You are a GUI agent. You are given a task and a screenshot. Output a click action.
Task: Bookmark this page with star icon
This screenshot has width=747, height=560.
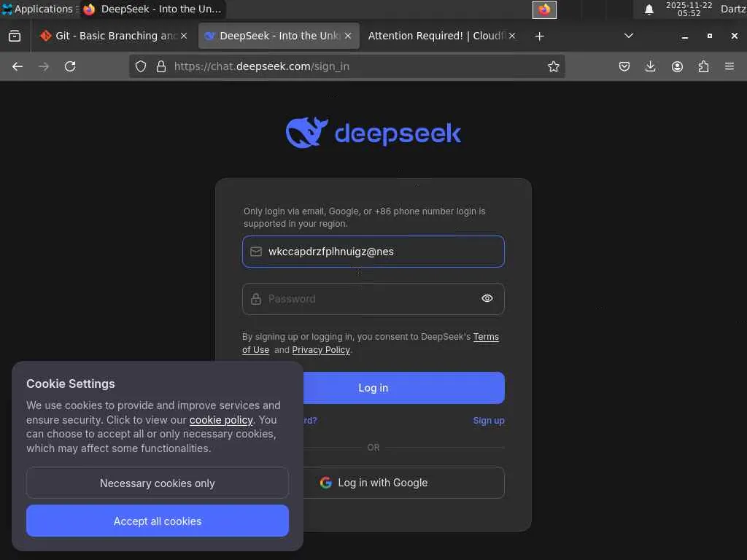(x=553, y=66)
